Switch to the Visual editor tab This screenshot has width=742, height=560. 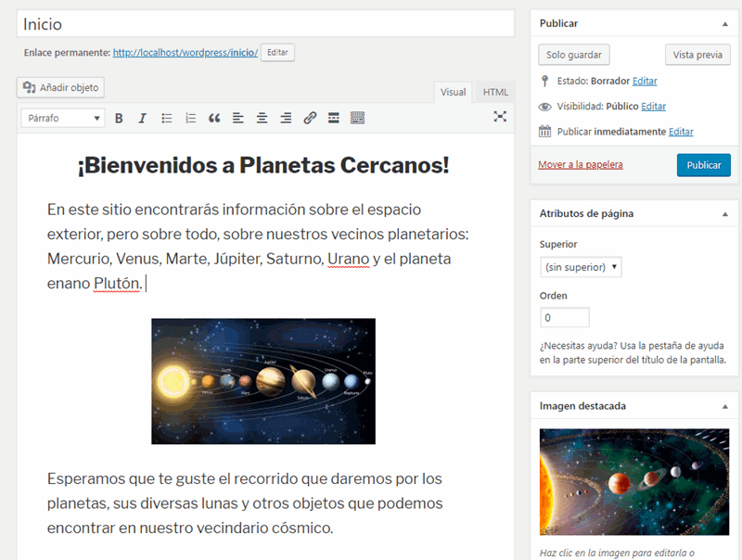453,92
